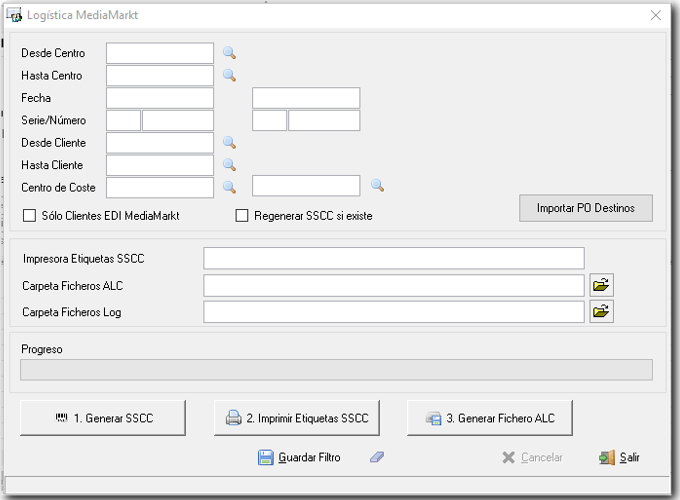
Task: Focus the Hasta Cliente input field
Action: [160, 165]
